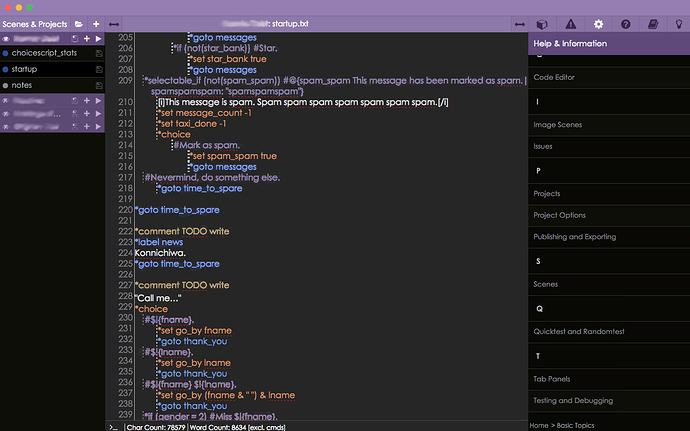This screenshot has height=431, width=690.
Task: Click blue color dot of startup scene
Action: click(x=5, y=70)
